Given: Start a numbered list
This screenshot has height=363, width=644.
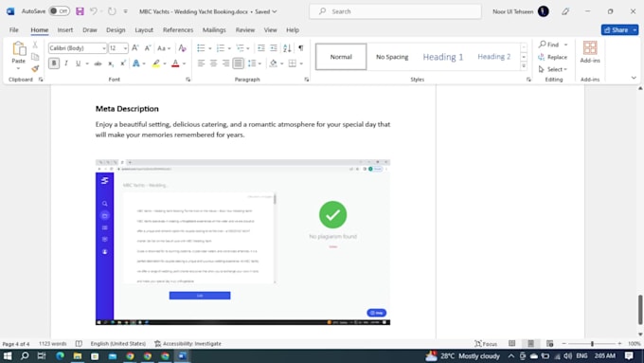Looking at the screenshot, I should (x=221, y=48).
